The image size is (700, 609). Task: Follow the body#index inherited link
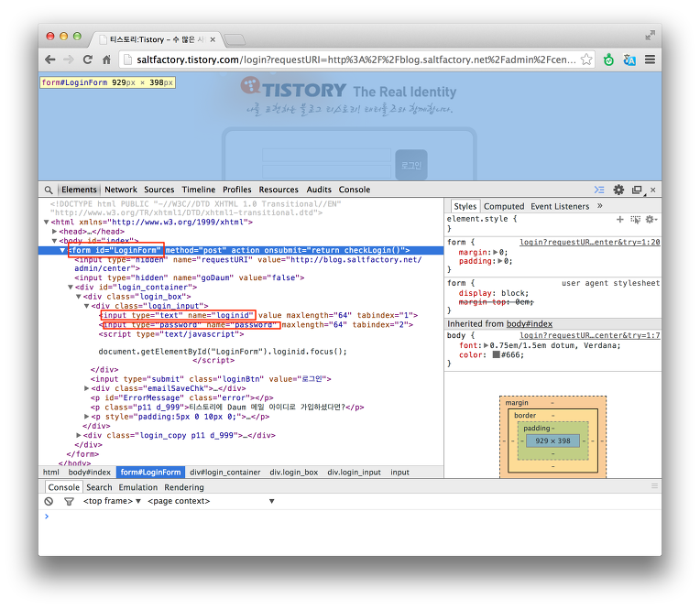(x=530, y=324)
